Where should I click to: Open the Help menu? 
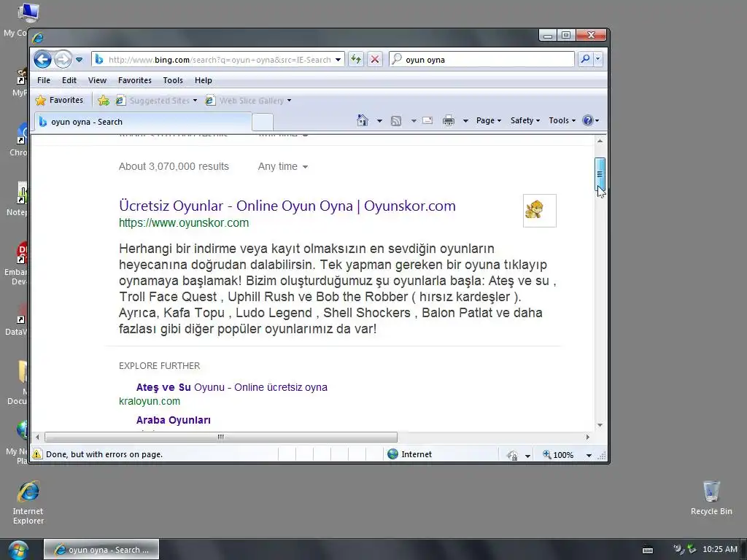pyautogui.click(x=204, y=80)
